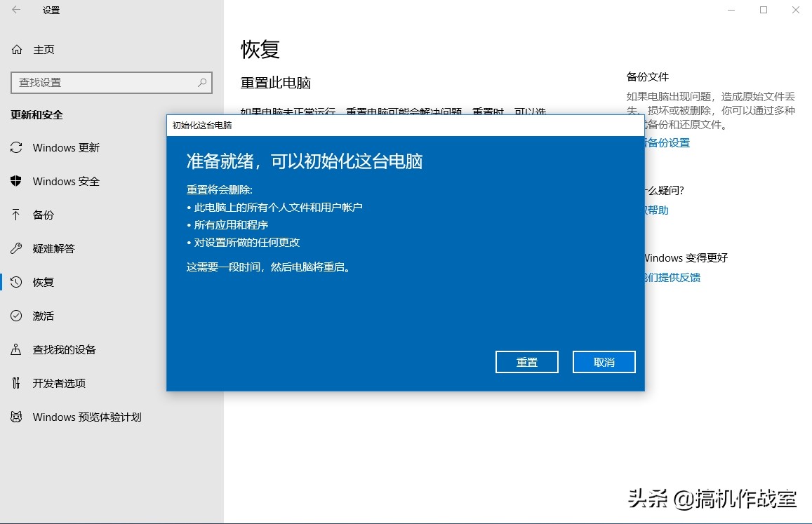Confirm reset by clicking the 重置 button
Screen dimensions: 812x524
coord(526,361)
